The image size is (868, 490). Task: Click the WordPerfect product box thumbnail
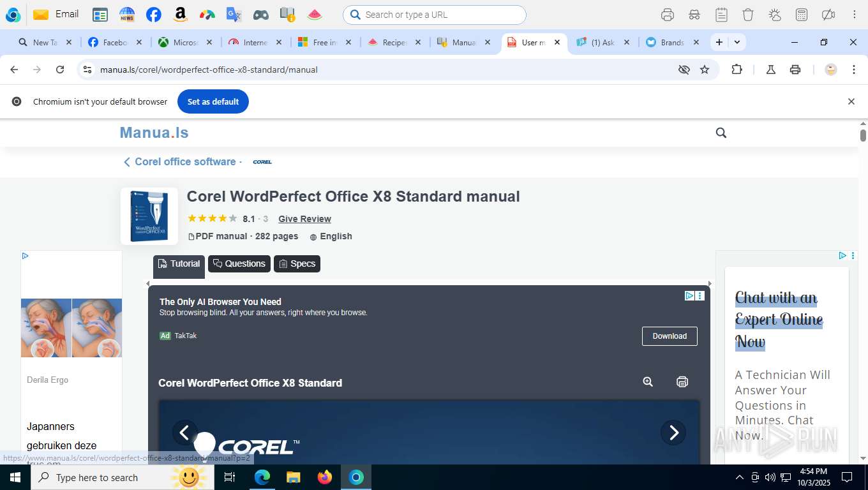(x=149, y=216)
